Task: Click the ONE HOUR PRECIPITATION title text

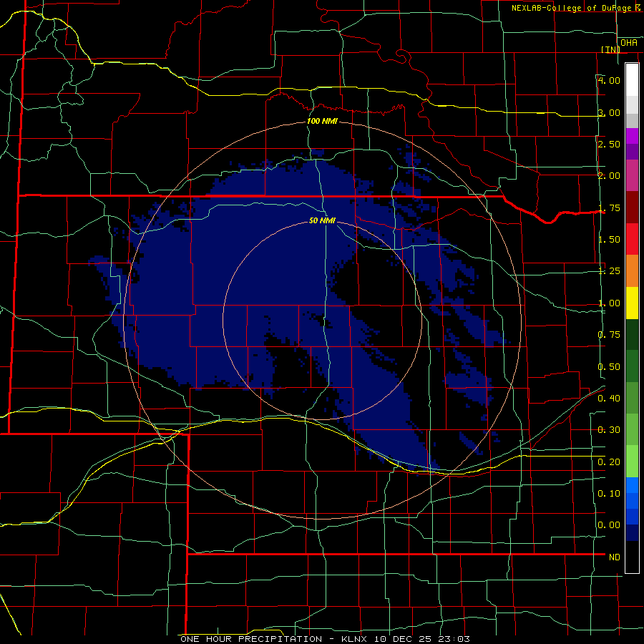Action: coord(251,639)
